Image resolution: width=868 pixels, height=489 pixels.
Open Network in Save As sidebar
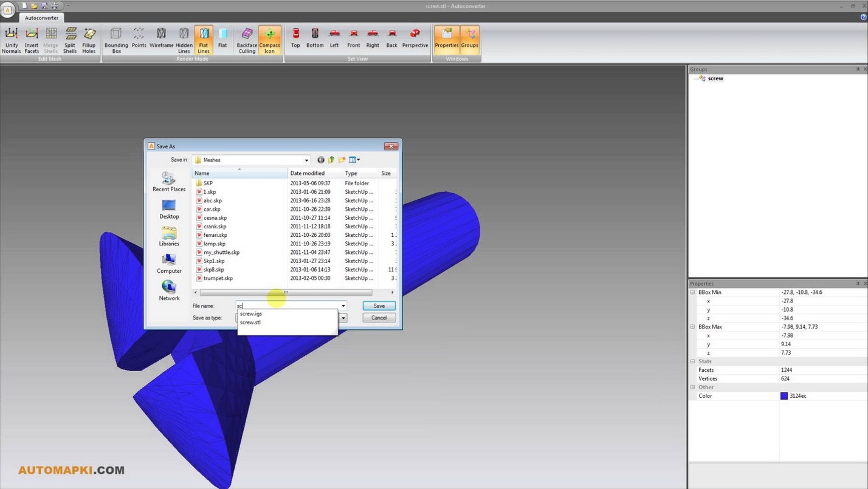(x=169, y=291)
